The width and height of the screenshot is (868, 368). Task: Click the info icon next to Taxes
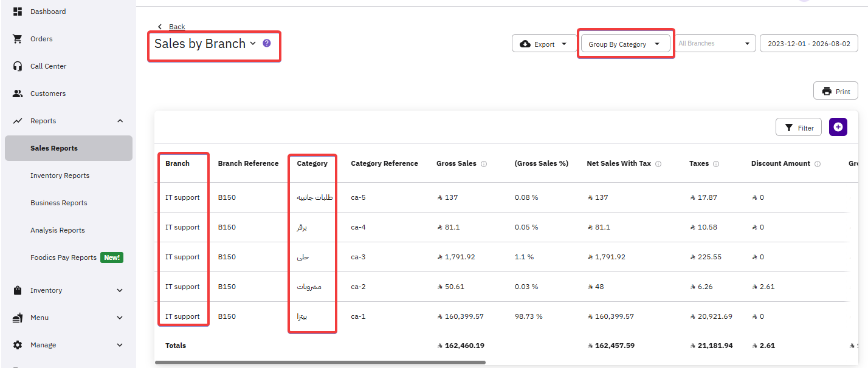(x=716, y=164)
